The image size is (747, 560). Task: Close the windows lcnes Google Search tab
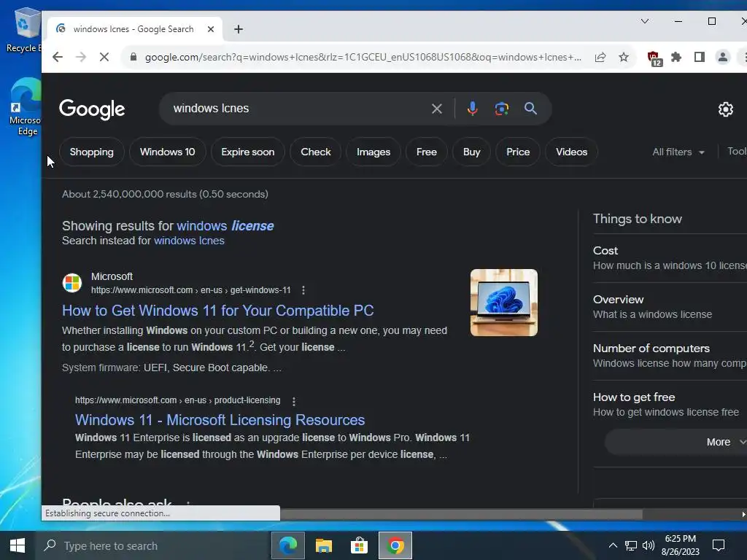click(x=211, y=29)
